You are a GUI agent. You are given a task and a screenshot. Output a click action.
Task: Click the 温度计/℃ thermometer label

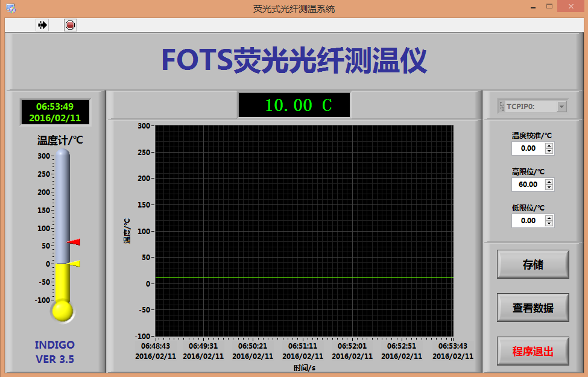[x=60, y=141]
